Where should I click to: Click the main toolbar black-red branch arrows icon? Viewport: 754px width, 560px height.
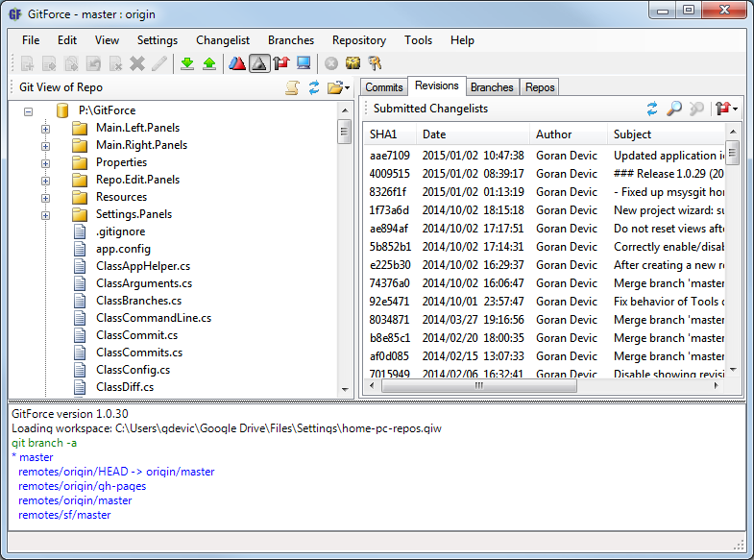click(x=281, y=63)
